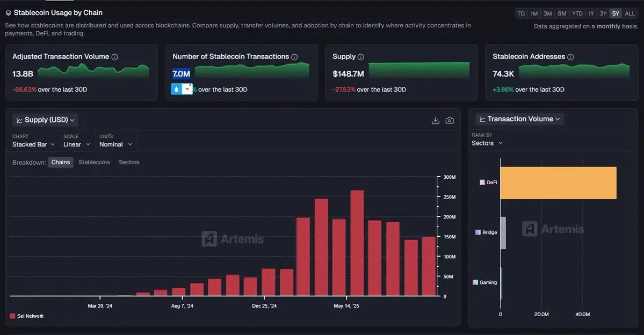This screenshot has width=644, height=335.
Task: Click the orange DeFi bar
Action: 559,183
